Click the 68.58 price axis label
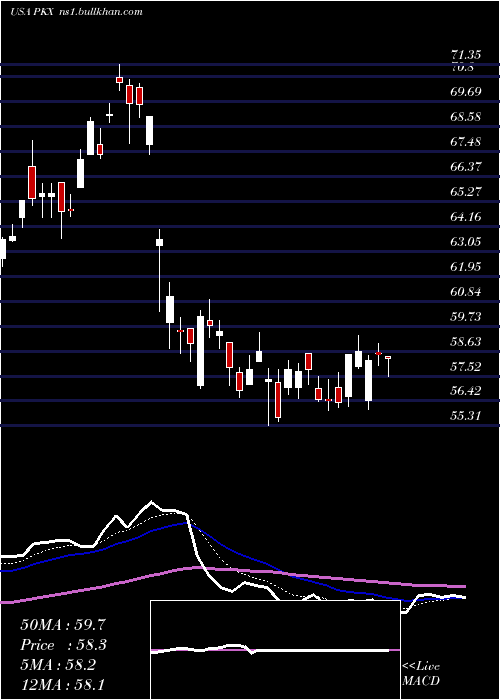The width and height of the screenshot is (500, 700). [x=466, y=117]
